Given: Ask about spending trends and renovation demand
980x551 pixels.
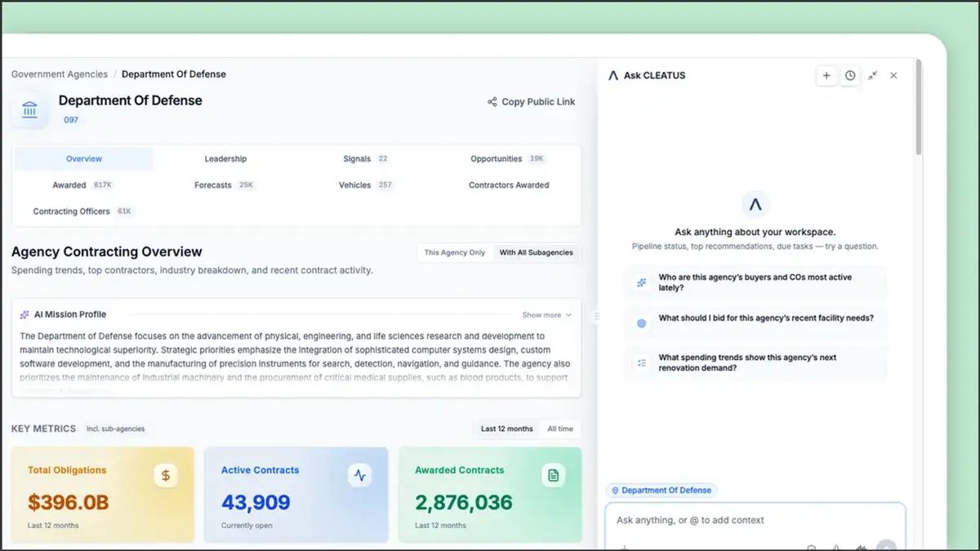Looking at the screenshot, I should [x=755, y=362].
